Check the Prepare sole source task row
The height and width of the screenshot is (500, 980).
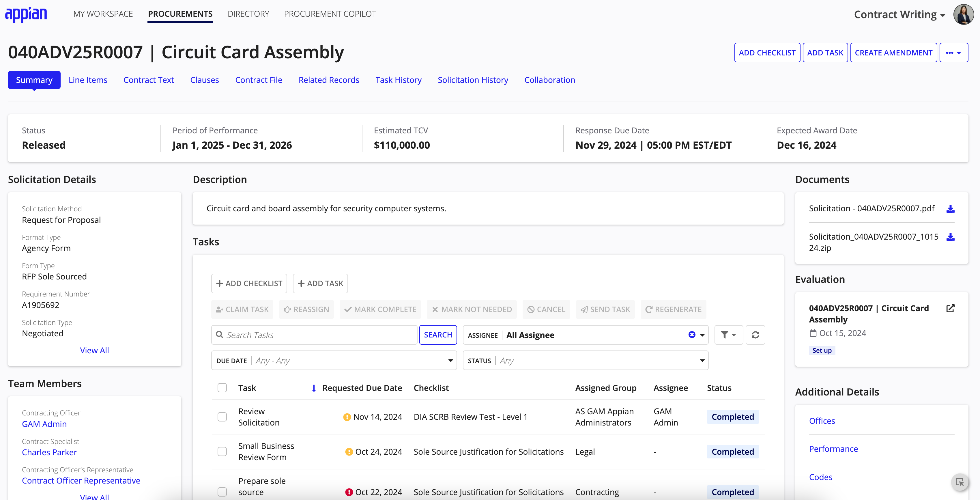click(222, 492)
